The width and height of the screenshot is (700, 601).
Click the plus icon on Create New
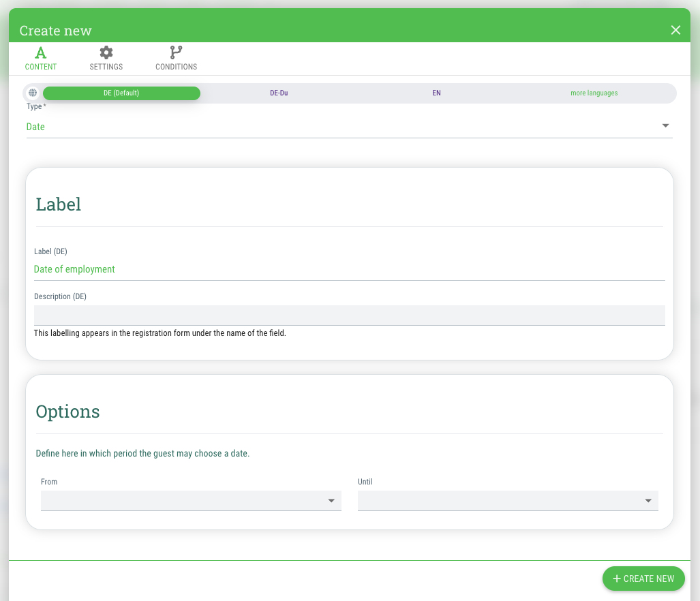(617, 579)
